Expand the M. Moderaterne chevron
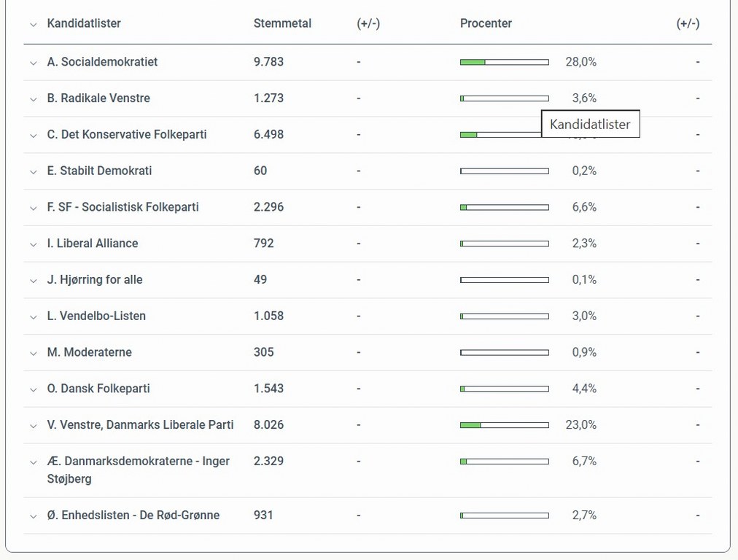This screenshot has height=560, width=738. point(33,353)
